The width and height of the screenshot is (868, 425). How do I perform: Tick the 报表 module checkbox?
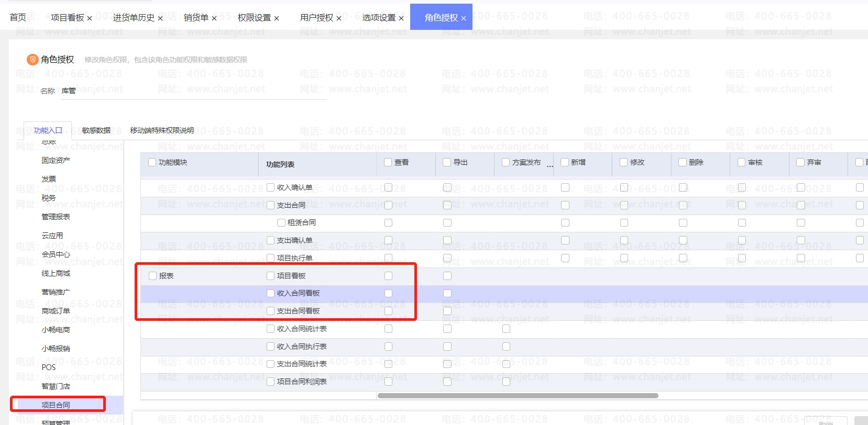point(153,276)
